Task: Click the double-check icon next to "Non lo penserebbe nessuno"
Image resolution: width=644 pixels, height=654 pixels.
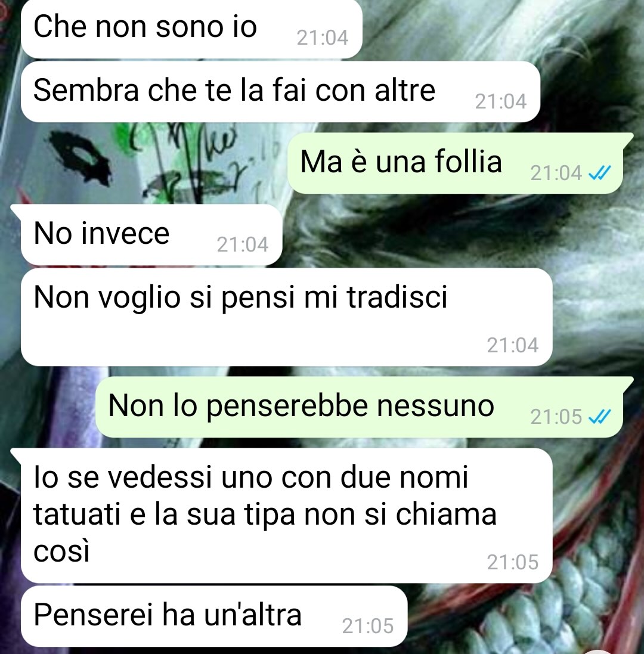Action: click(x=600, y=416)
